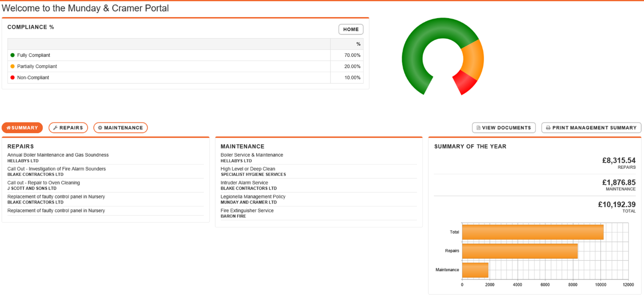
Task: Open Call Out - Investigation of Fire Alarm Sounders
Action: (56, 169)
